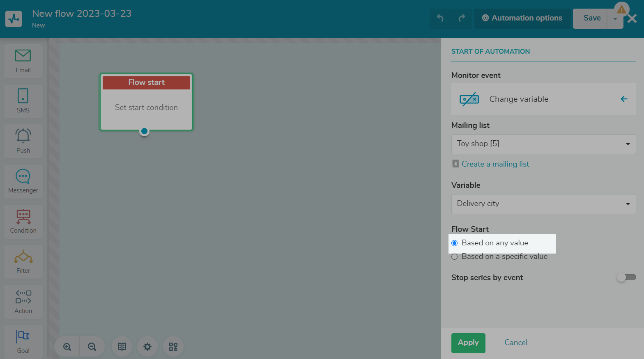Expand the Save options arrow

point(615,19)
